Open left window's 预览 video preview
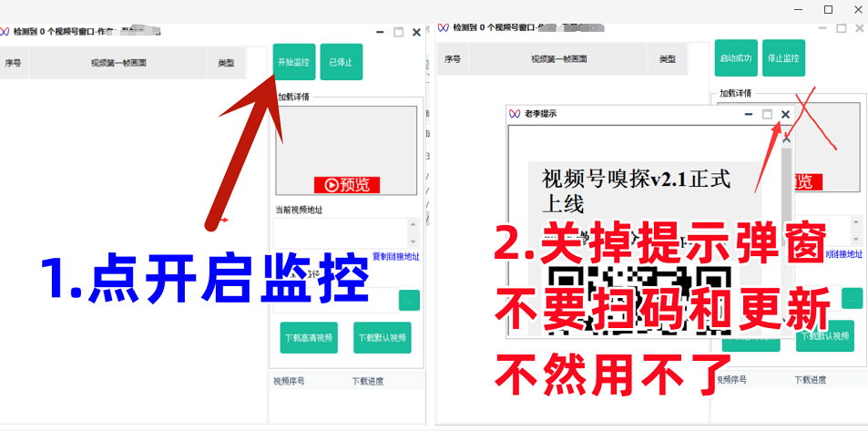 346,184
